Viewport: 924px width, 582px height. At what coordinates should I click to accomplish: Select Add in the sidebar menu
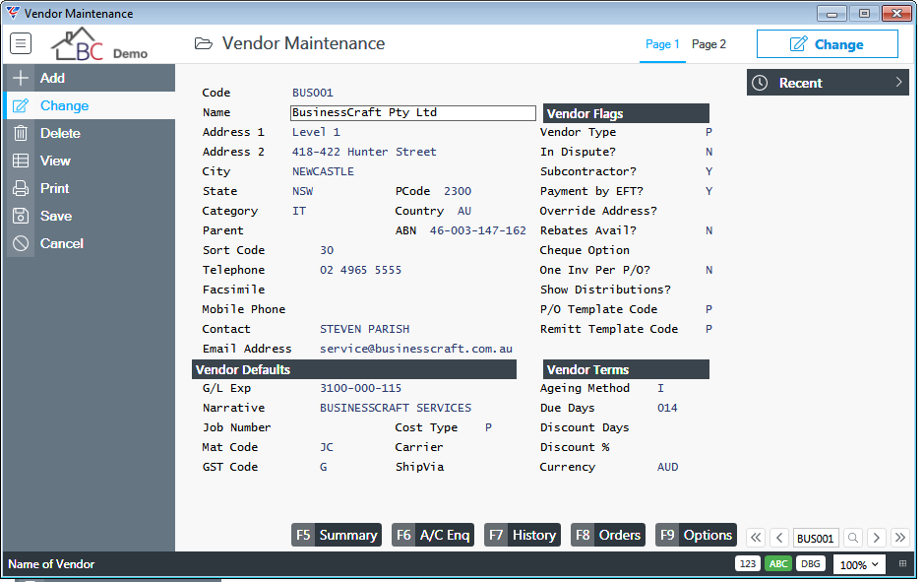(90, 78)
